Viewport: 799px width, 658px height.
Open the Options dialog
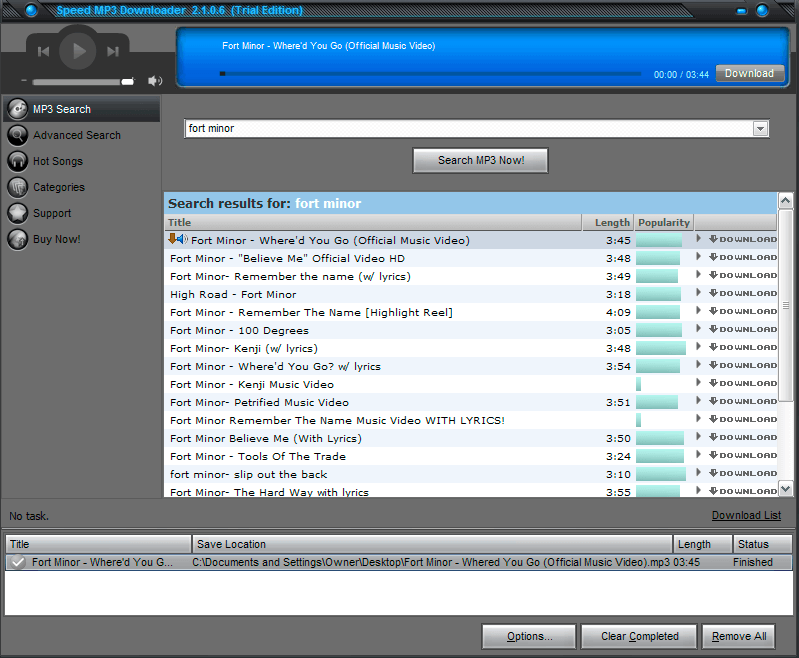[x=529, y=637]
